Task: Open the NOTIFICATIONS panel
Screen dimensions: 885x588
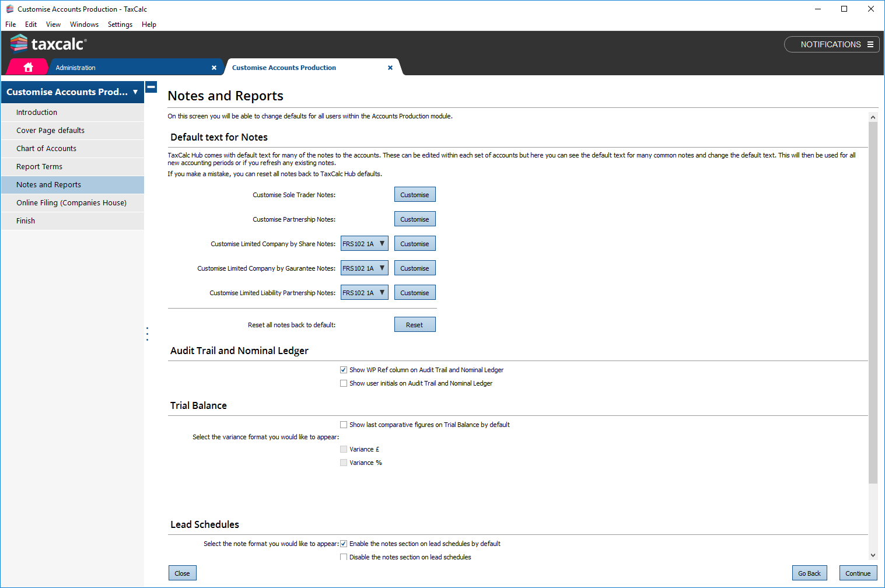Action: [831, 44]
